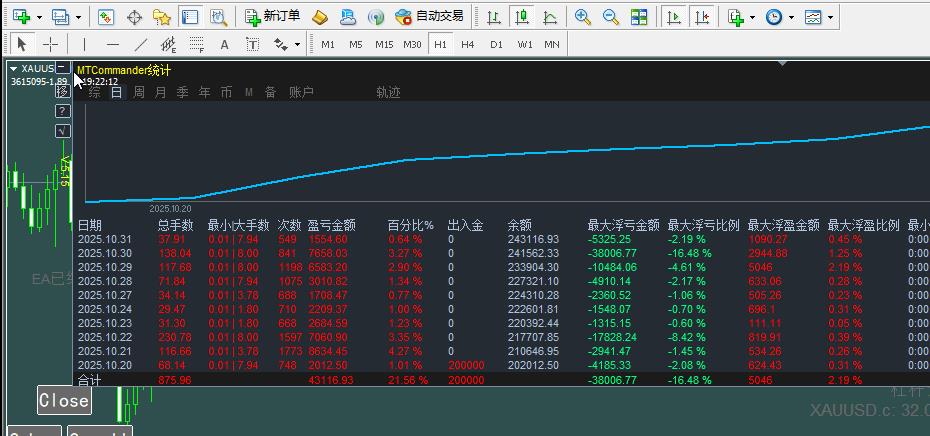Switch timeframe to H4

coord(467,44)
